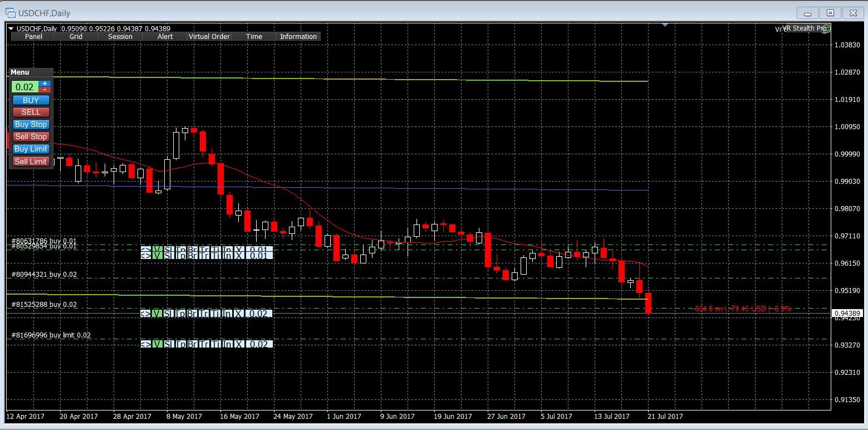Viewport: 868px width, 430px height.
Task: Click the In button in the #81525288 order row
Action: [x=227, y=314]
